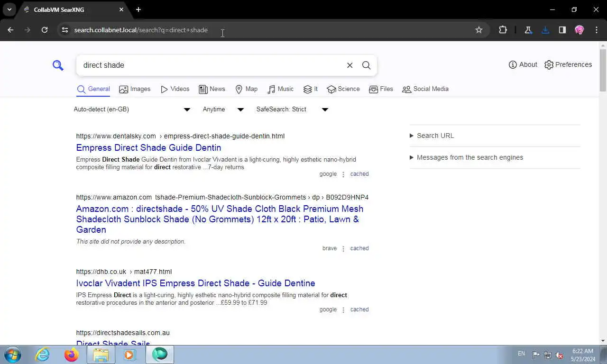Toggle the browser side panel
Viewport: 607px width, 364px height.
pyautogui.click(x=562, y=30)
